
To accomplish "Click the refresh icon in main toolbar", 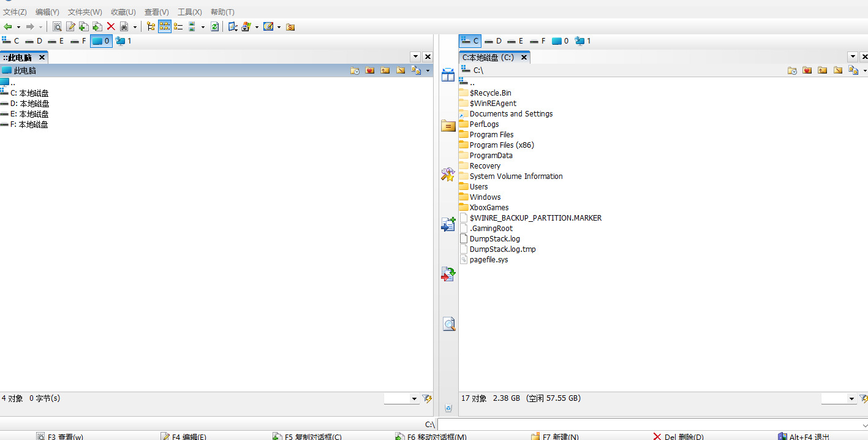I will [x=214, y=26].
